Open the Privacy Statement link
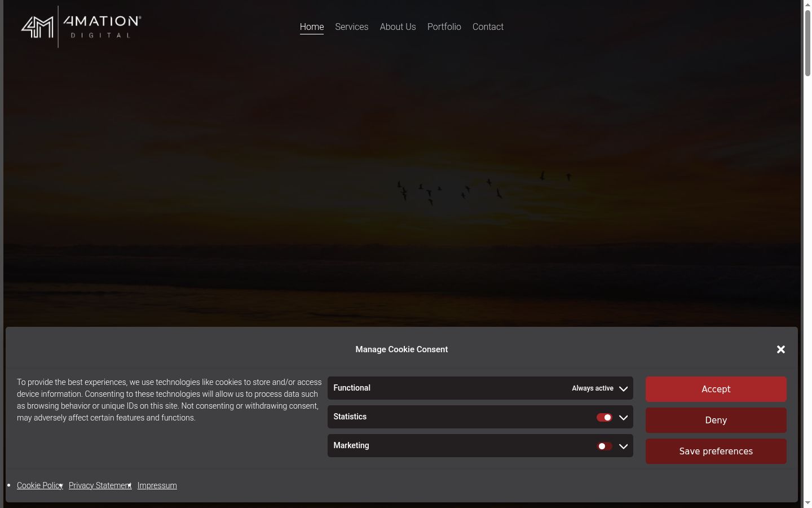The width and height of the screenshot is (812, 508). (x=100, y=485)
